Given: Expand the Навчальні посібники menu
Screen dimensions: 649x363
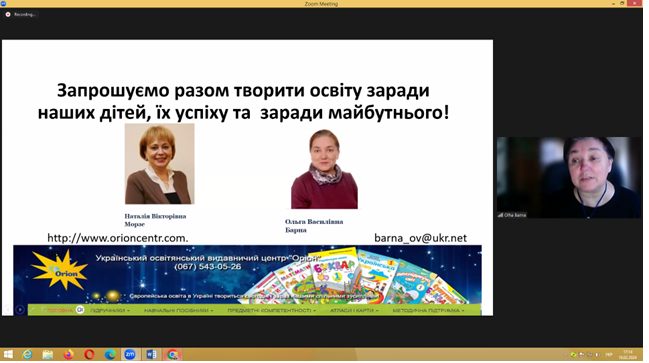Looking at the screenshot, I should 178,310.
